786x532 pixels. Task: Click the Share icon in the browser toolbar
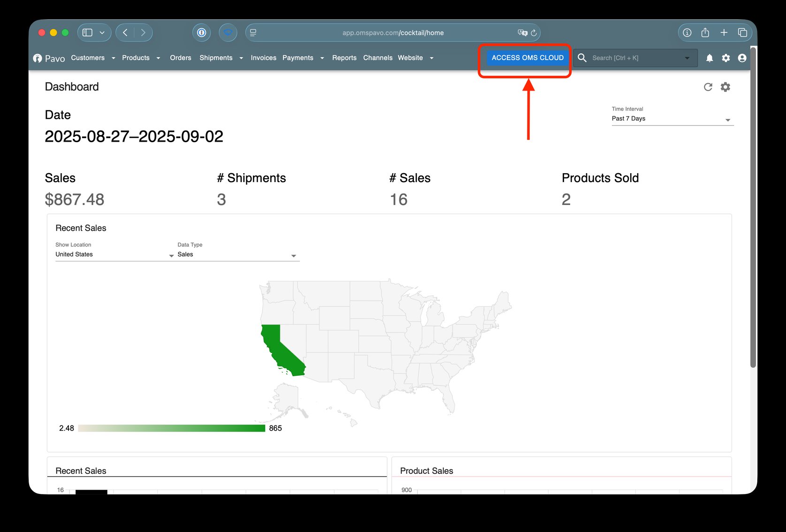coord(705,32)
